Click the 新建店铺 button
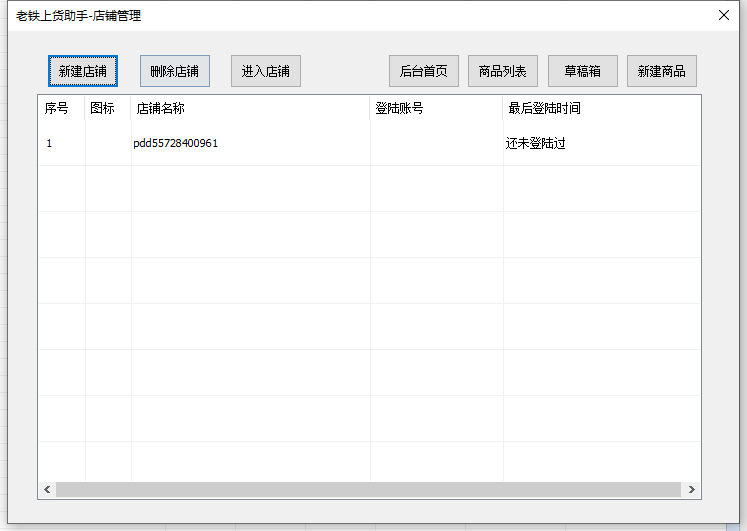The height and width of the screenshot is (531, 747). click(83, 71)
